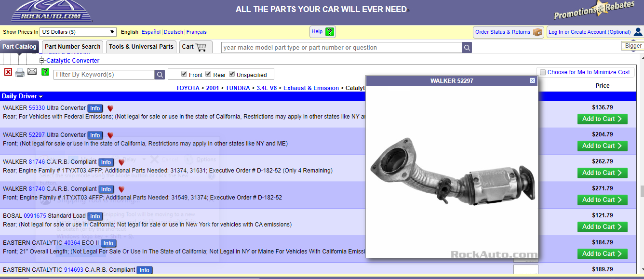This screenshot has width=644, height=279.
Task: Click the account person icon
Action: (x=638, y=32)
